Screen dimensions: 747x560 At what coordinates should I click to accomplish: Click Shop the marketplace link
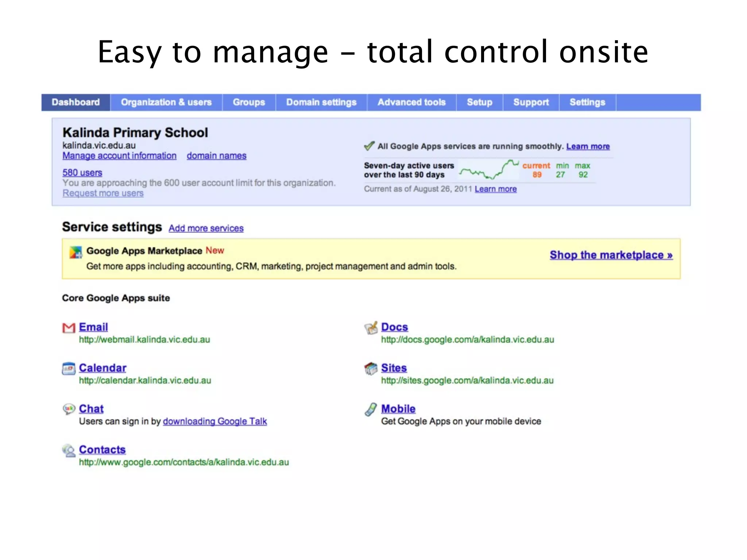[x=611, y=255]
